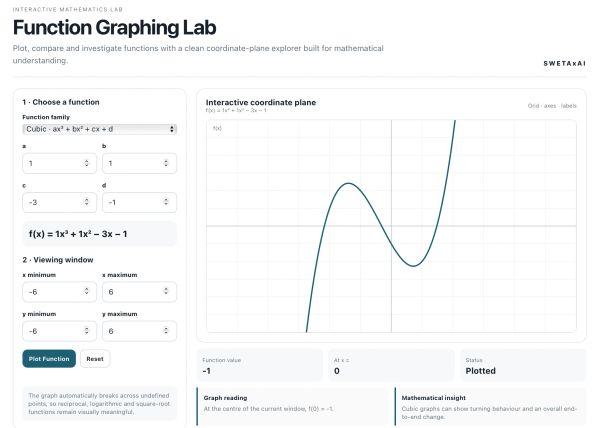
Task: Click the cubic curve's local maximum on the graph
Action: pyautogui.click(x=348, y=184)
